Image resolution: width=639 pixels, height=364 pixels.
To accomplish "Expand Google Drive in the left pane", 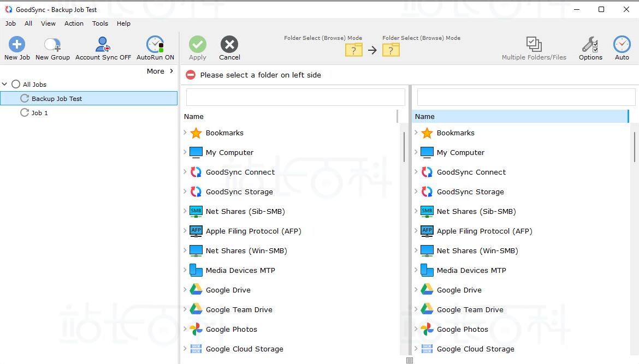I will click(x=185, y=289).
